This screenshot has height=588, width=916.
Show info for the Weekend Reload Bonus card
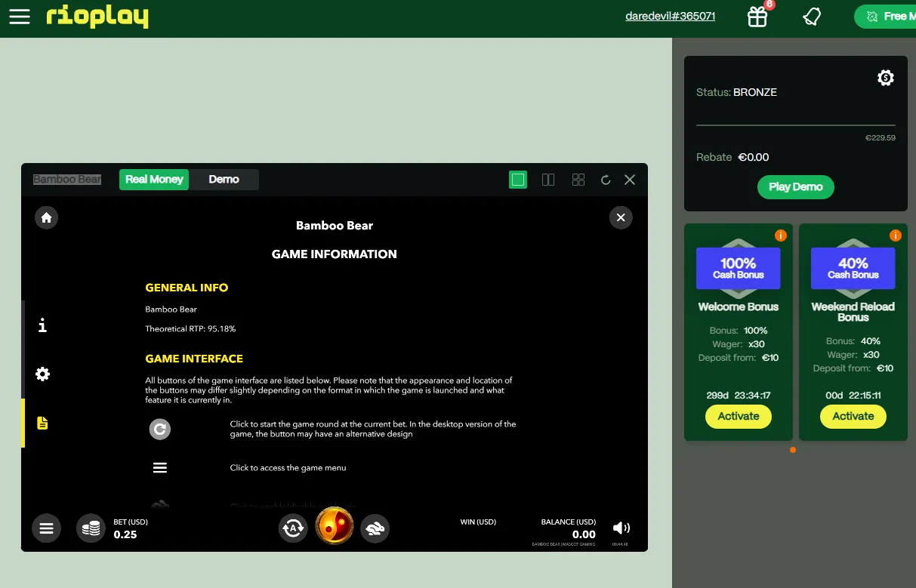click(x=896, y=236)
